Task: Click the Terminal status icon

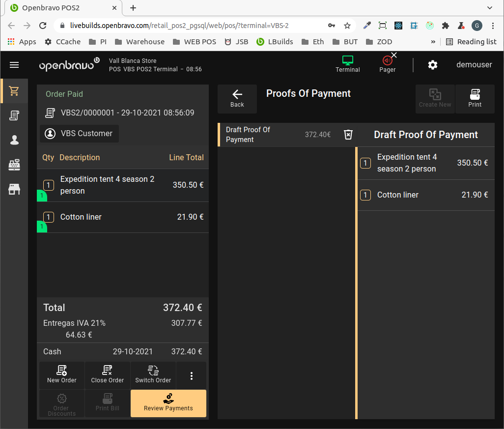Action: point(347,64)
